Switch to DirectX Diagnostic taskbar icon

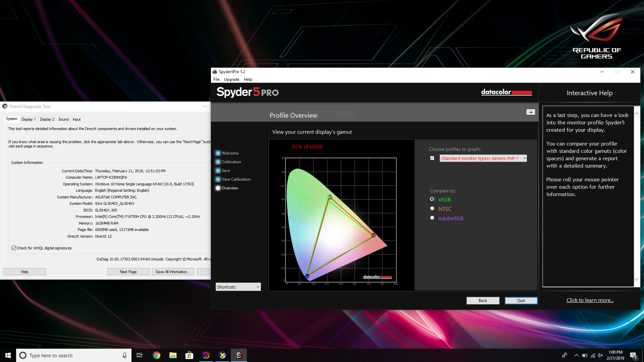coord(222,355)
